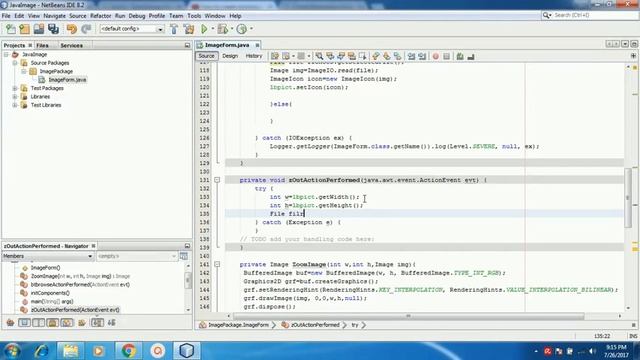Click the editor vertical scrollbar thumb
This screenshot has width=640, height=360.
[628, 198]
